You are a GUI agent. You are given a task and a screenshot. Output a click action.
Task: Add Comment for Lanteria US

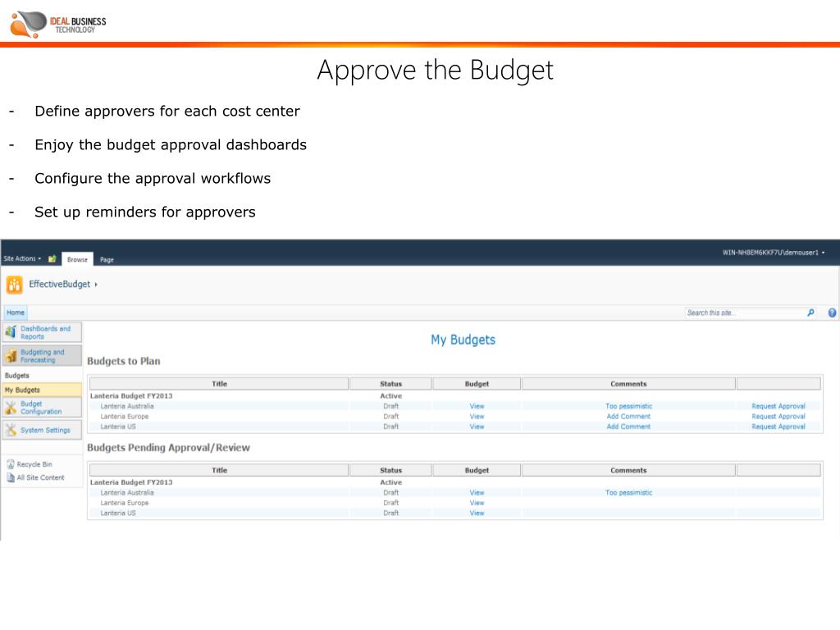tap(628, 427)
